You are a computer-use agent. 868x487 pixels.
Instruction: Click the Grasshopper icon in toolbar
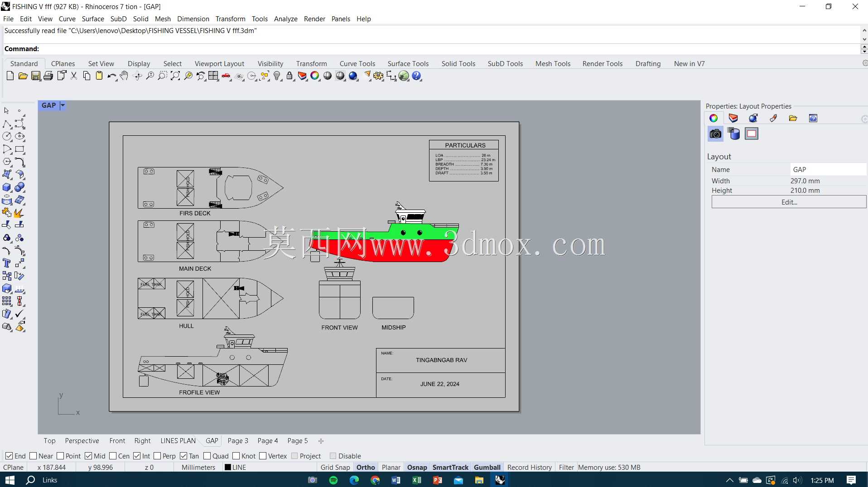pyautogui.click(x=404, y=76)
